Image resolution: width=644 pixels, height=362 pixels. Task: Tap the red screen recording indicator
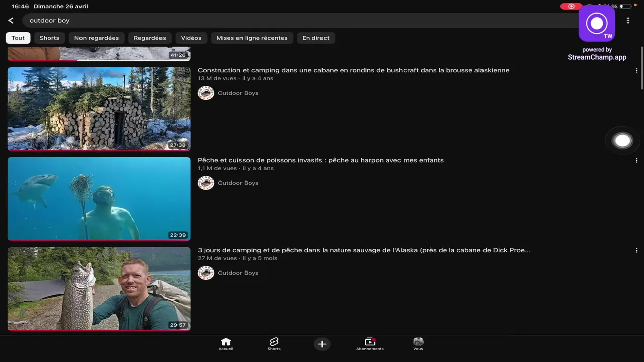click(x=571, y=7)
